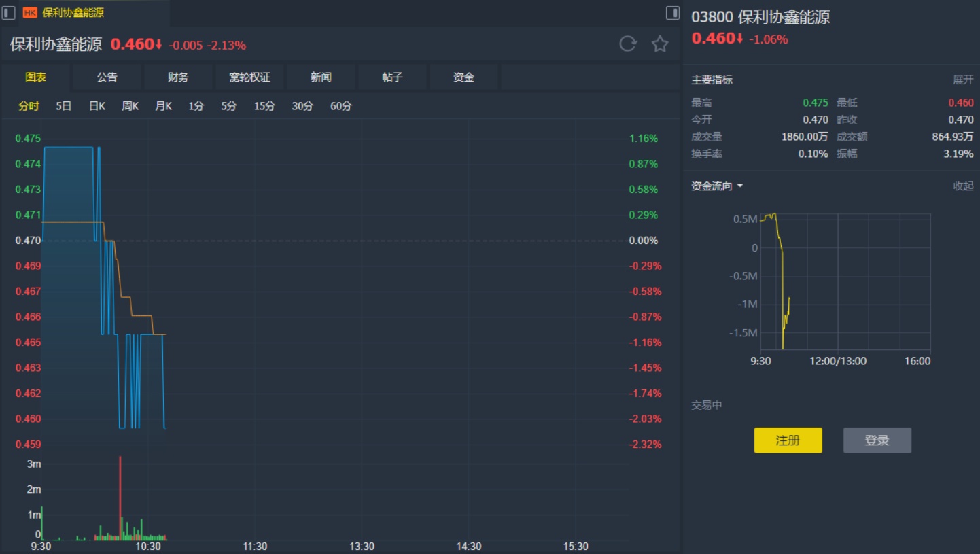Image resolution: width=980 pixels, height=554 pixels.
Task: Click the 保利协鑫能源 window tab title
Action: pyautogui.click(x=73, y=13)
